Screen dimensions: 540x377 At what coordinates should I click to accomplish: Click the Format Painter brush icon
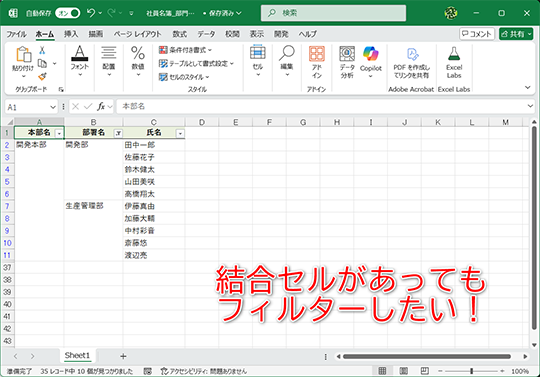click(x=42, y=76)
